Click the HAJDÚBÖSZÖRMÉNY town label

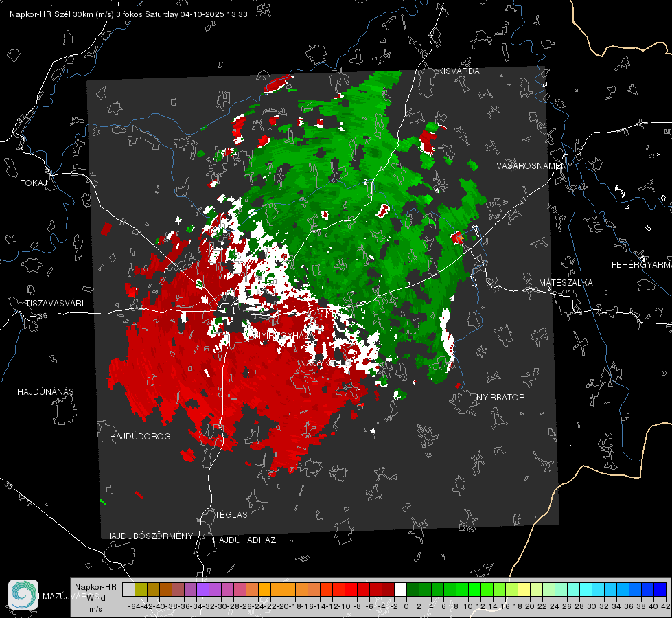[x=149, y=536]
